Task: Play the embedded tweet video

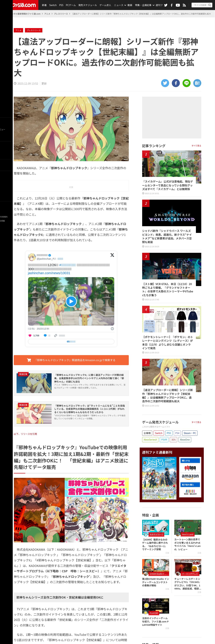Action: pos(71,301)
